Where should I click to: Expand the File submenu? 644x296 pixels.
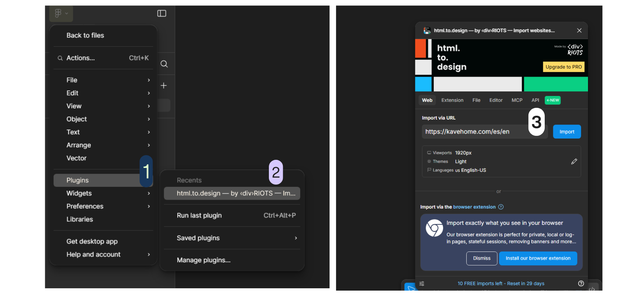point(103,80)
